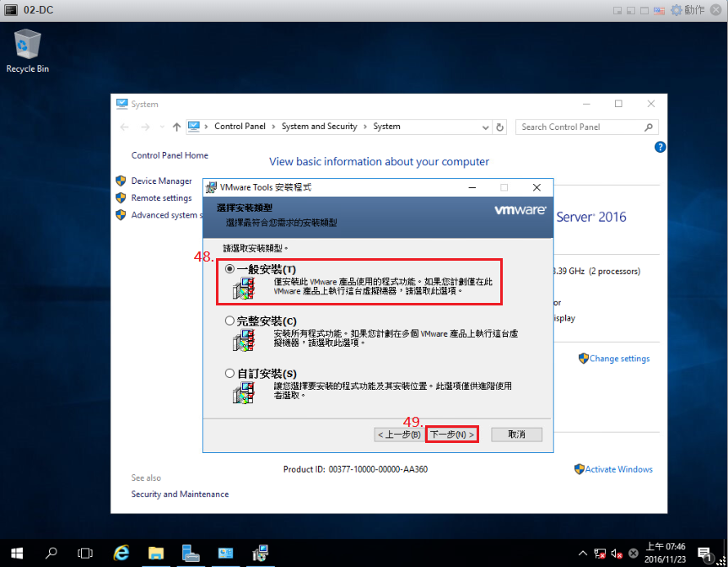Select the 一般安裝(T) typical install radio button
The width and height of the screenshot is (728, 567).
pyautogui.click(x=229, y=269)
